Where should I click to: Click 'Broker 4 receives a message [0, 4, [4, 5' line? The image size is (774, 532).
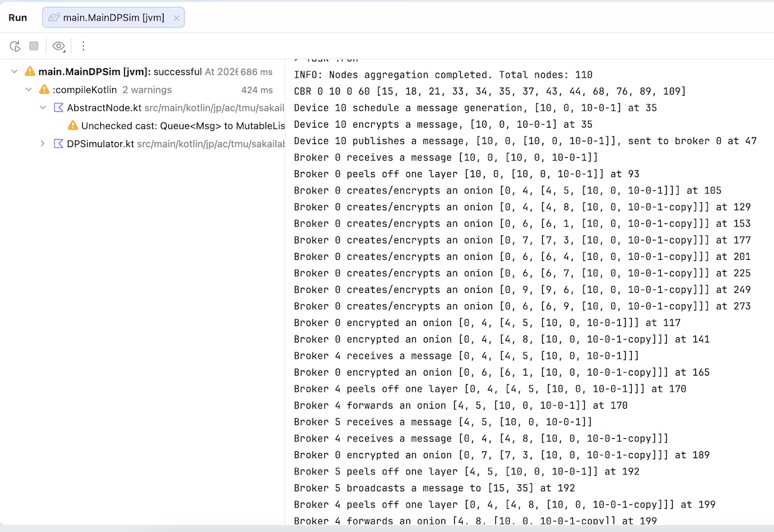(467, 356)
